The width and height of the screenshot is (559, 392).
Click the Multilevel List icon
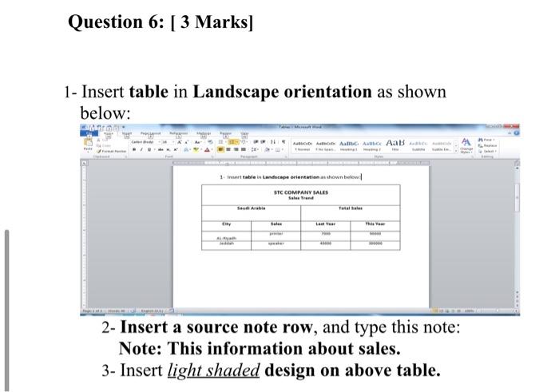[x=244, y=142]
